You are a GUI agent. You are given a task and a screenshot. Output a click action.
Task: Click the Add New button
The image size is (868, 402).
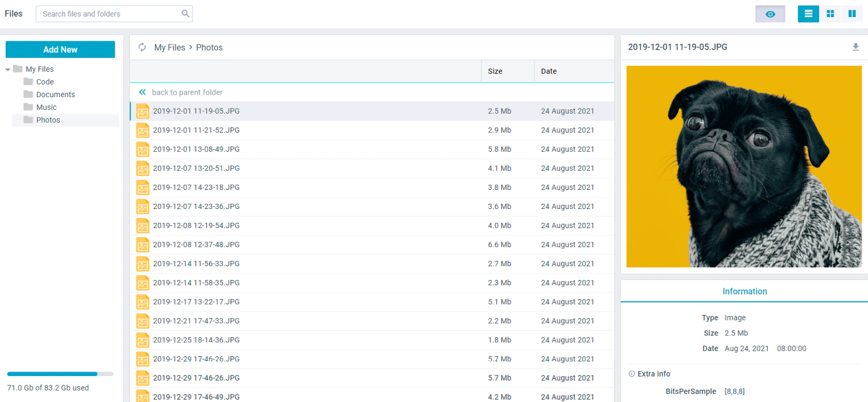(60, 49)
